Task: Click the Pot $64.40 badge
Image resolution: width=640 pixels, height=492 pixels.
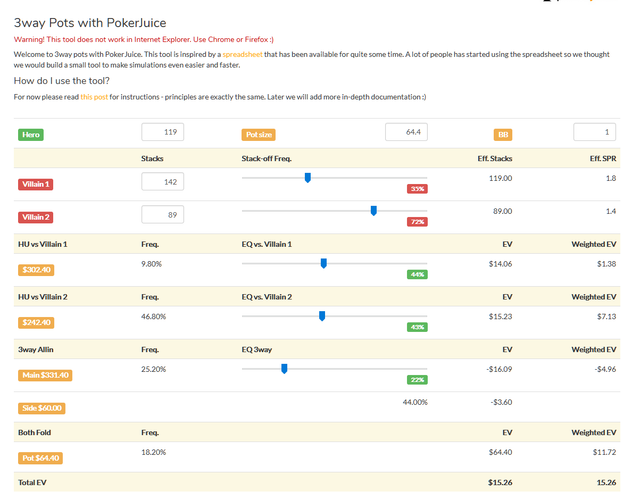Action: coord(40,458)
